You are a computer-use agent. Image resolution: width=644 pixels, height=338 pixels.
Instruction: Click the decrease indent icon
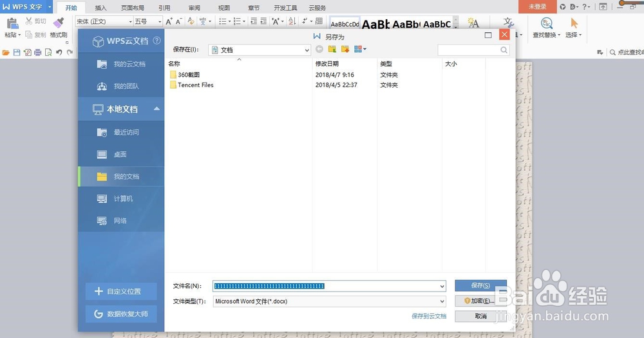tap(254, 21)
